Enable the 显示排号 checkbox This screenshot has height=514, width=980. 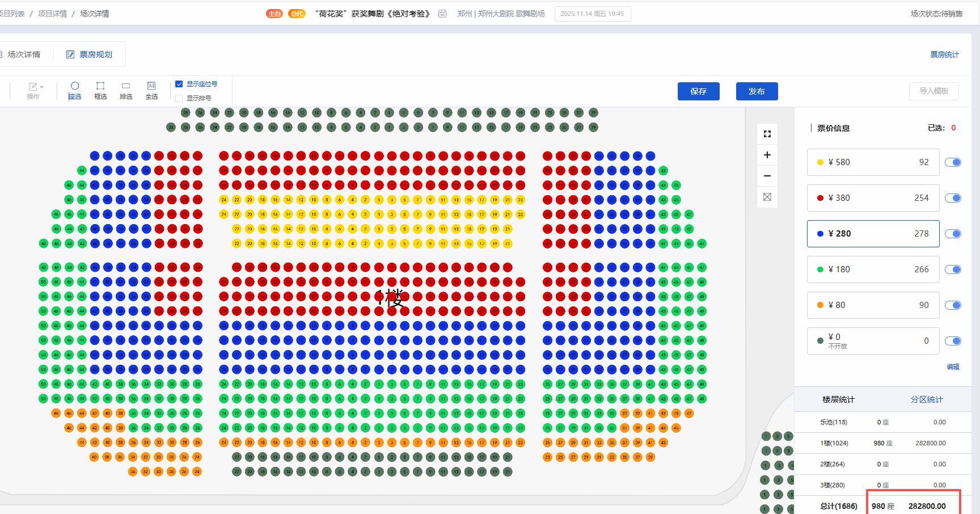click(x=179, y=98)
